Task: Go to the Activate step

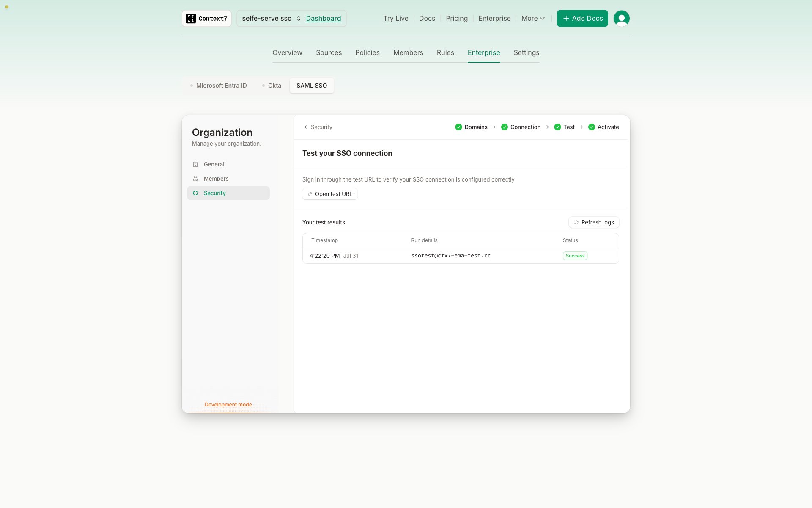Action: point(604,127)
